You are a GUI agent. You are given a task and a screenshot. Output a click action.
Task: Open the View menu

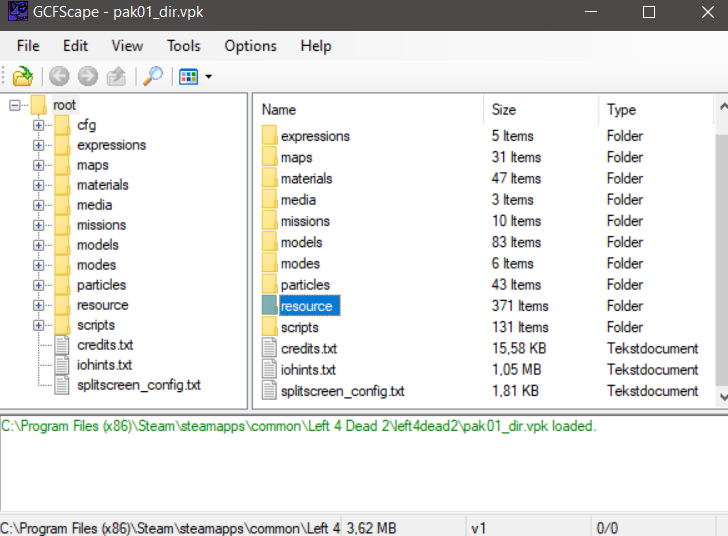[127, 46]
